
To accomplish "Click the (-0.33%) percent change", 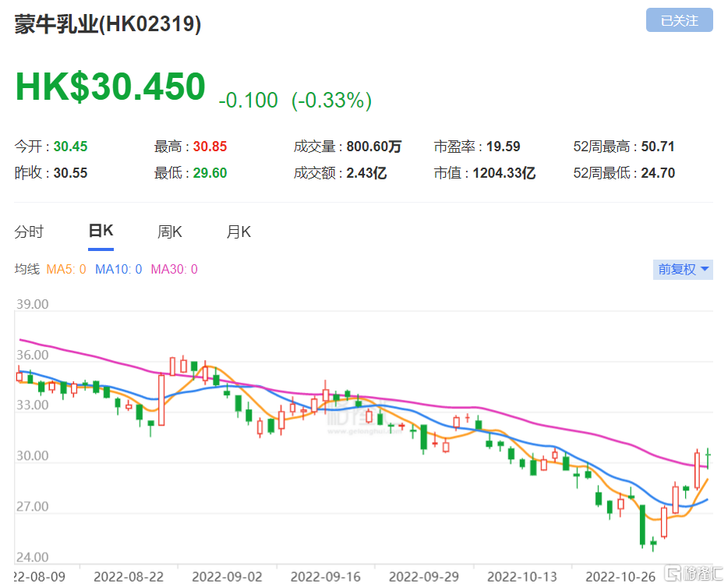I will point(331,101).
